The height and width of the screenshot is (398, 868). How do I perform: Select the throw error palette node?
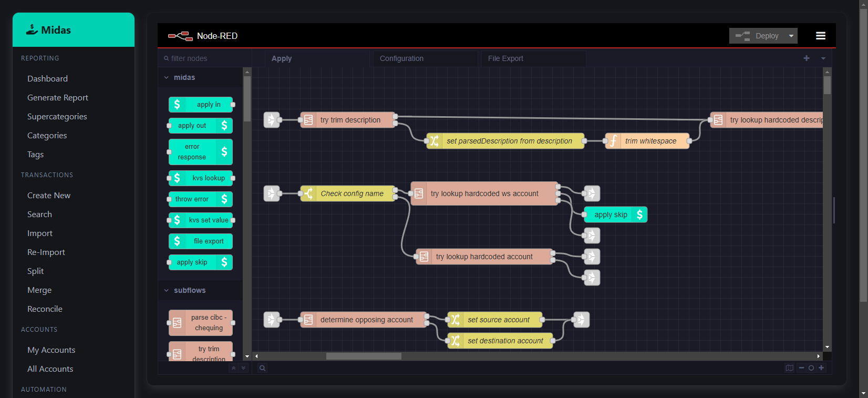201,199
